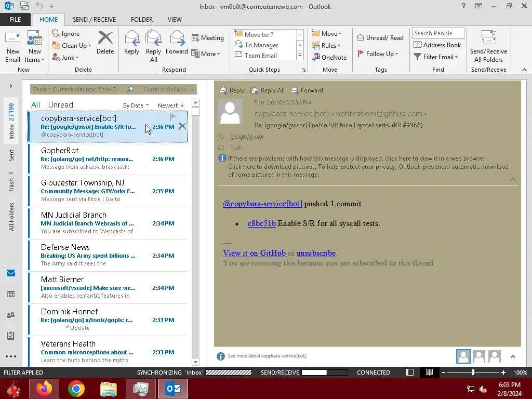Click Reply in the reading pane
The width and height of the screenshot is (532, 399).
232,90
